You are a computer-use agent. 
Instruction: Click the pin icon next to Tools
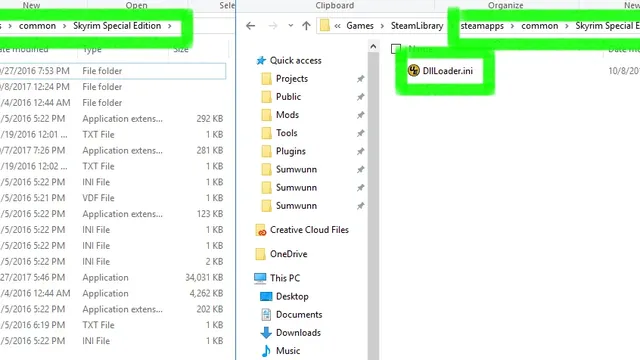(360, 133)
